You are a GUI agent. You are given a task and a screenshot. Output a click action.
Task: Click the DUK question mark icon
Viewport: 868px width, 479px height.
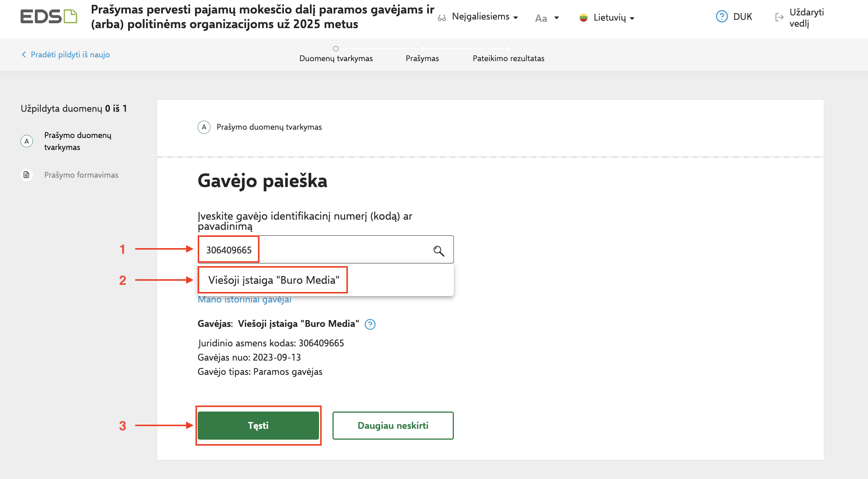point(722,16)
